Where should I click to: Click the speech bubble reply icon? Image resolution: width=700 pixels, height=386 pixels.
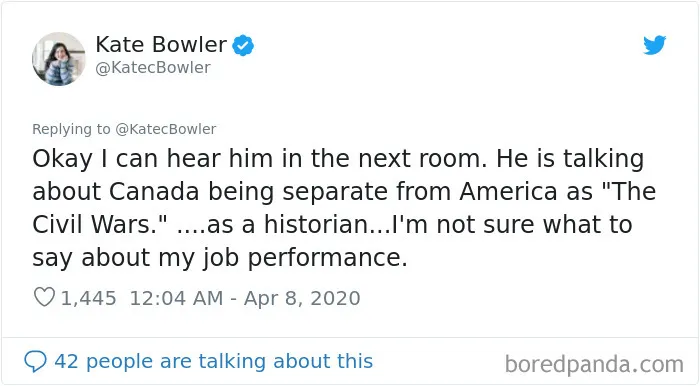[x=35, y=361]
